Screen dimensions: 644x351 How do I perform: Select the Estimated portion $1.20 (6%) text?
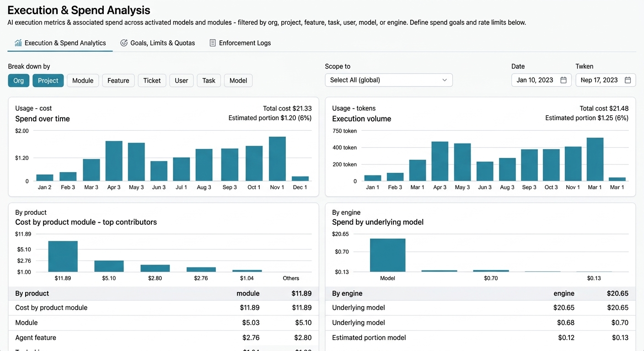point(270,118)
